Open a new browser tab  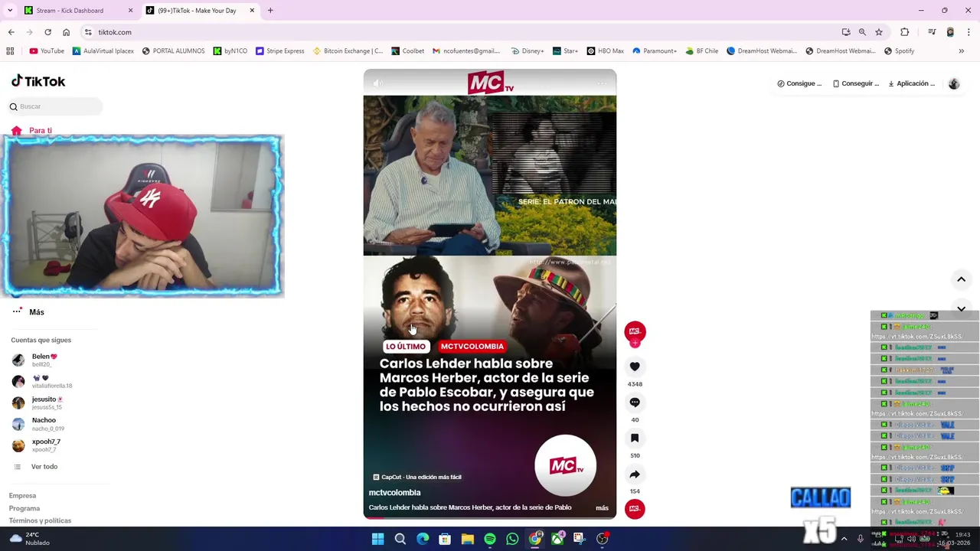[x=270, y=11]
